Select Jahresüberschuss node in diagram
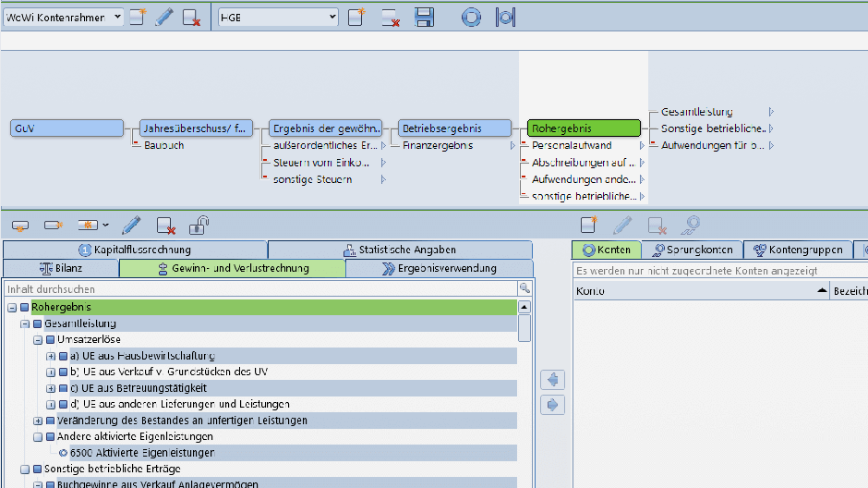The width and height of the screenshot is (868, 488). point(196,128)
